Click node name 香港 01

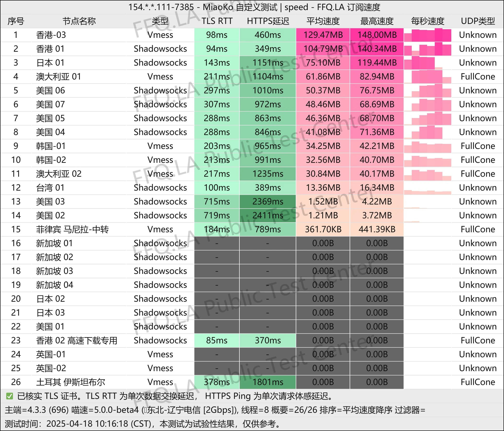click(50, 49)
